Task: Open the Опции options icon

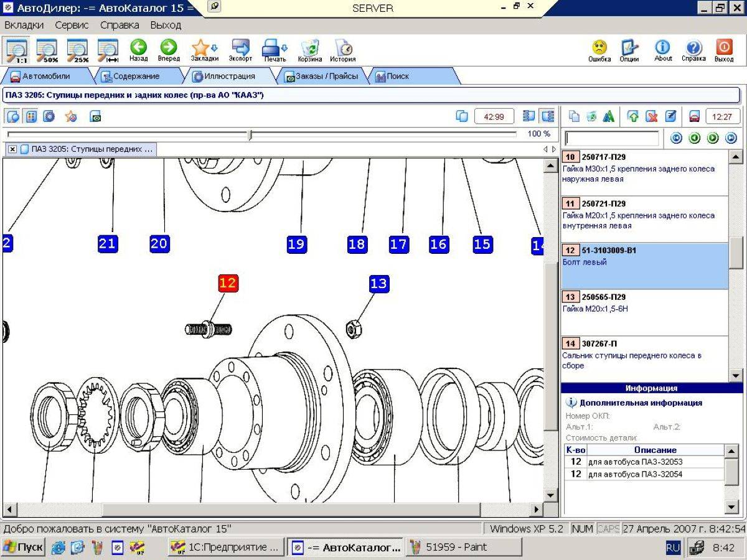Action: pos(629,50)
